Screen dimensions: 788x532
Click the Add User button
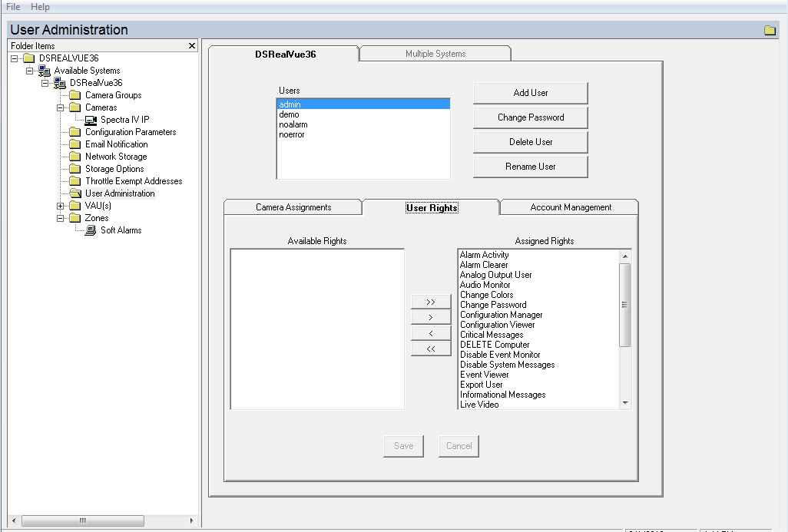530,92
